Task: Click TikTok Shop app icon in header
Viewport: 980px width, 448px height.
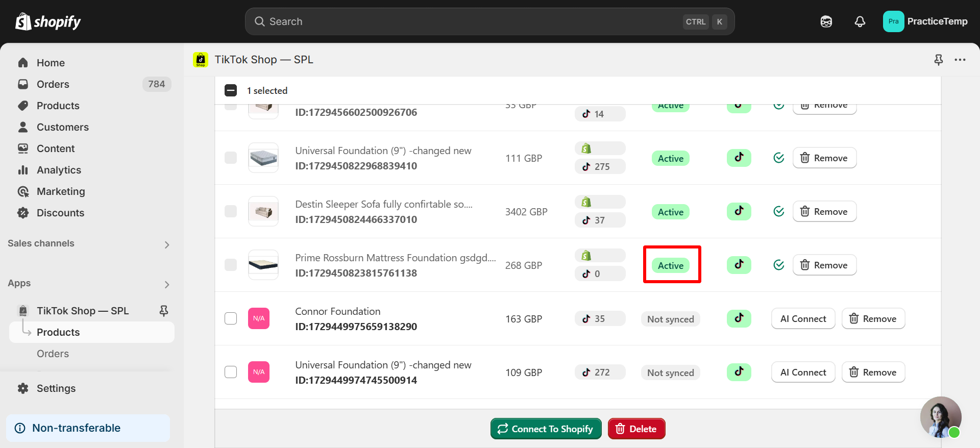Action: (201, 60)
